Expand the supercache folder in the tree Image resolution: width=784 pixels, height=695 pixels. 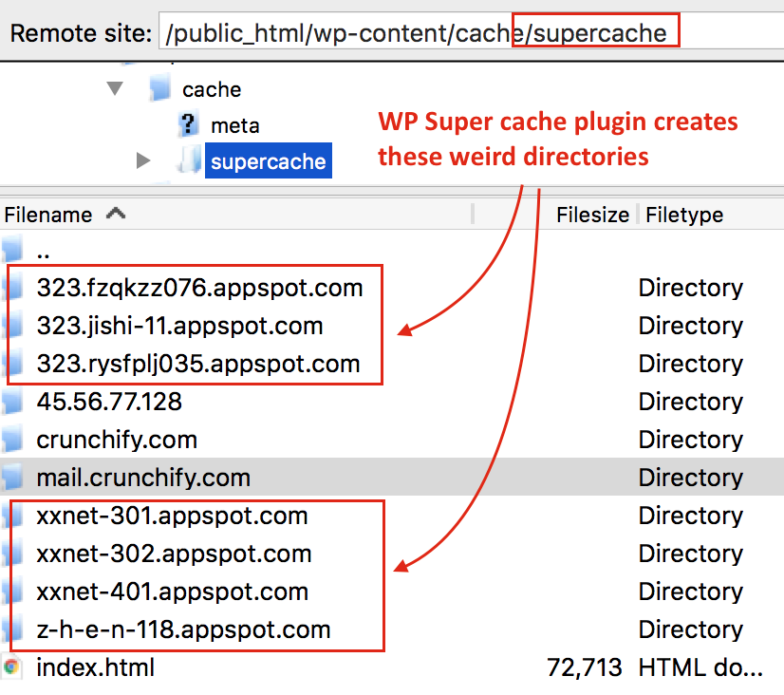point(143,160)
